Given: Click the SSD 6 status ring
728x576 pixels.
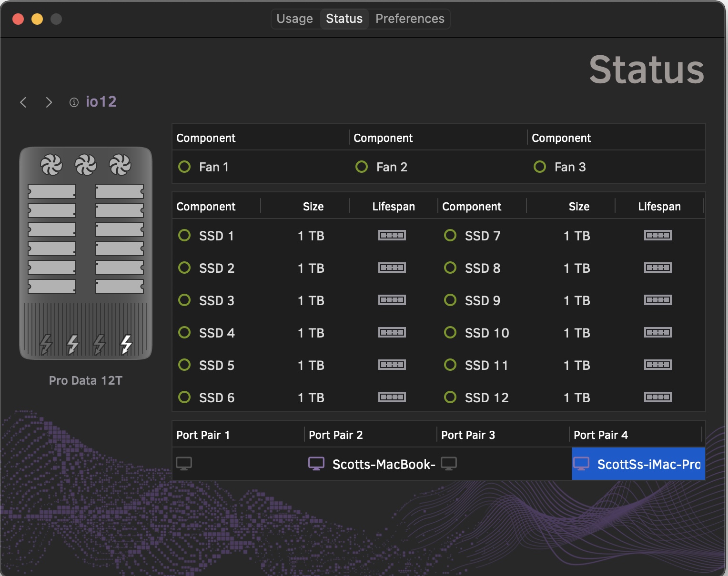Looking at the screenshot, I should click(184, 397).
